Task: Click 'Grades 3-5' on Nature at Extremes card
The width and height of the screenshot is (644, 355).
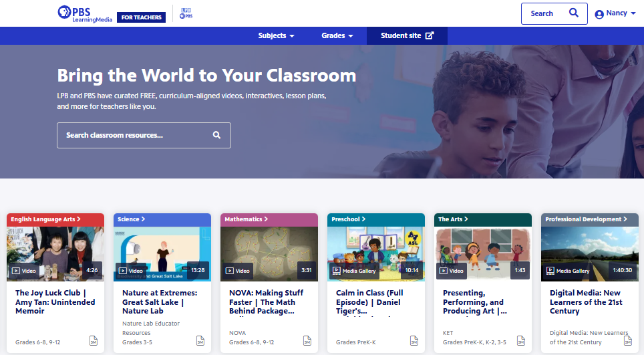Action: coord(137,342)
